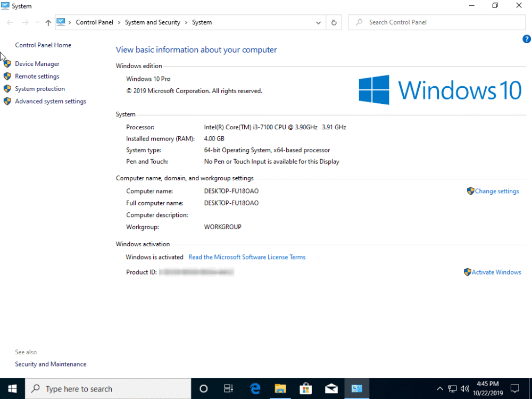Open the Mail app in taskbar

(331, 388)
